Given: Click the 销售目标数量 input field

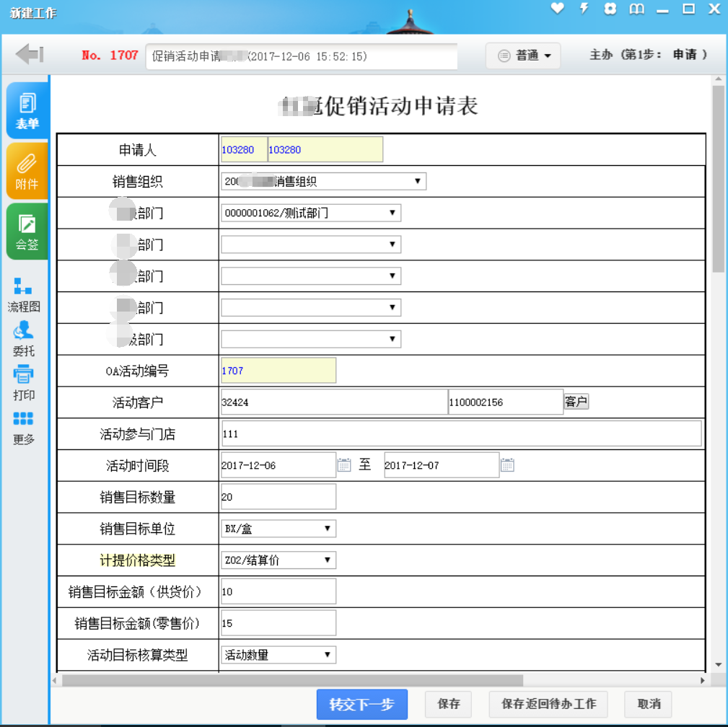Looking at the screenshot, I should pyautogui.click(x=279, y=497).
